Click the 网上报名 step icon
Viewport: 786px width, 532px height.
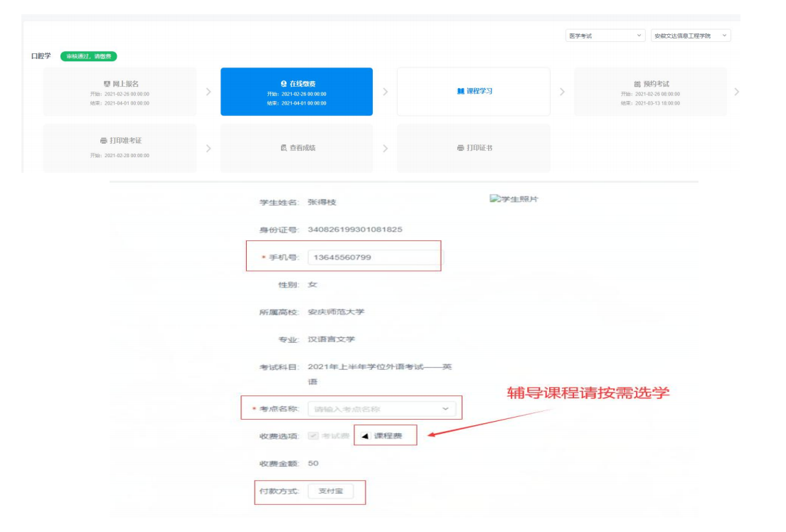pyautogui.click(x=107, y=84)
